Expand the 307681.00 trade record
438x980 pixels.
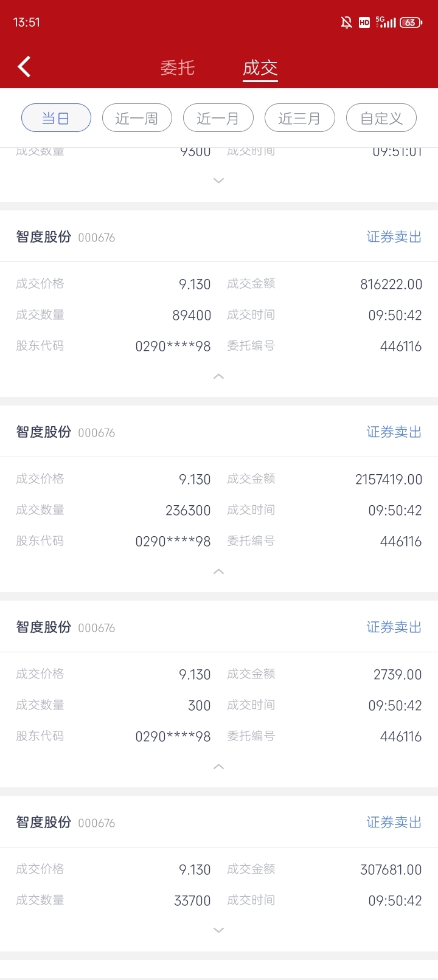(219, 930)
